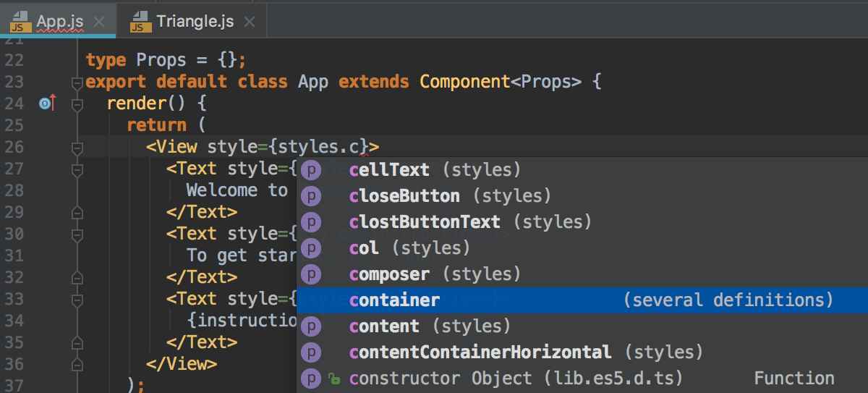Image resolution: width=868 pixels, height=393 pixels.
Task: Close the App.js editor tab
Action: tap(99, 22)
